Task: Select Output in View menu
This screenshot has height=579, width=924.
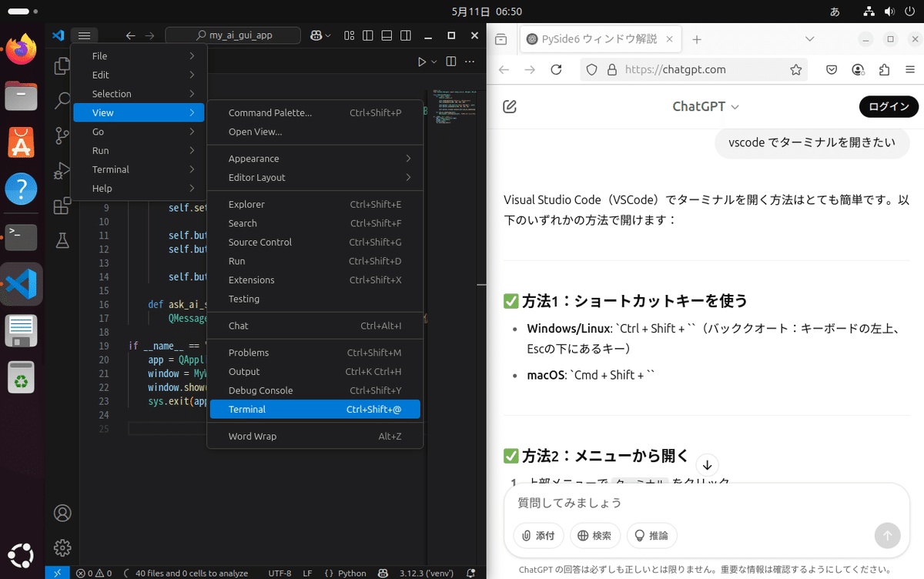Action: coord(315,371)
